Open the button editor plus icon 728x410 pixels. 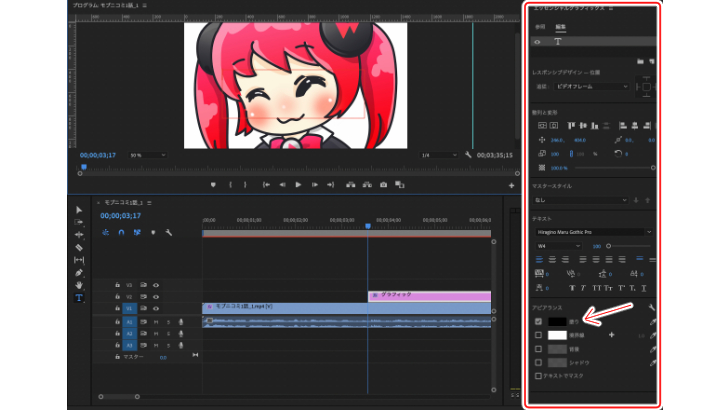pos(511,186)
